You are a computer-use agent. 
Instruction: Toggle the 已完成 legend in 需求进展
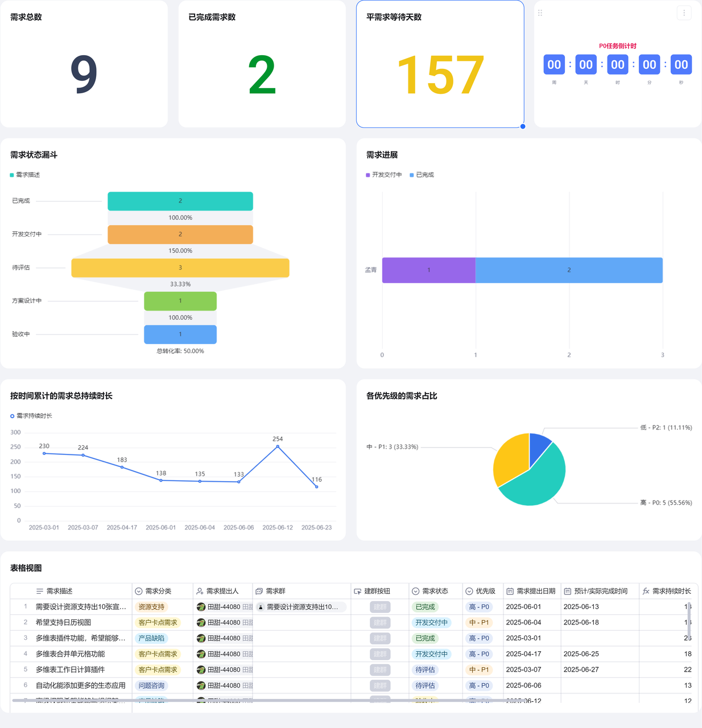click(422, 175)
